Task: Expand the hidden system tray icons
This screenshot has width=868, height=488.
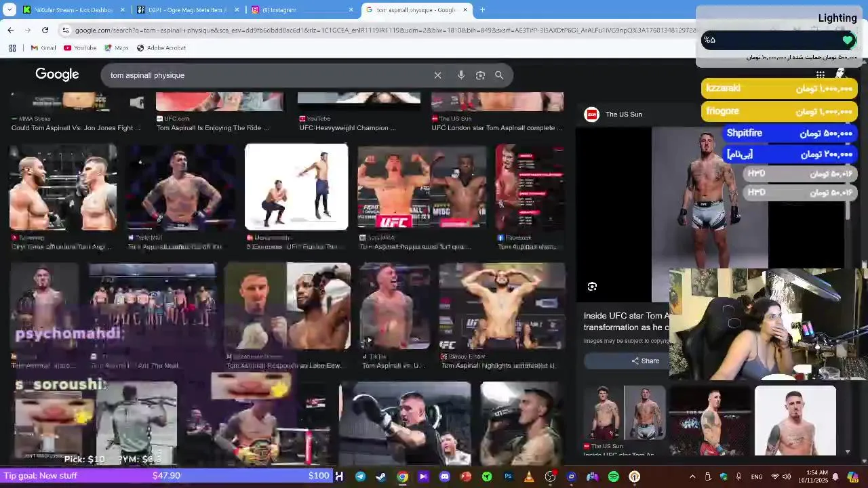Action: [692, 476]
